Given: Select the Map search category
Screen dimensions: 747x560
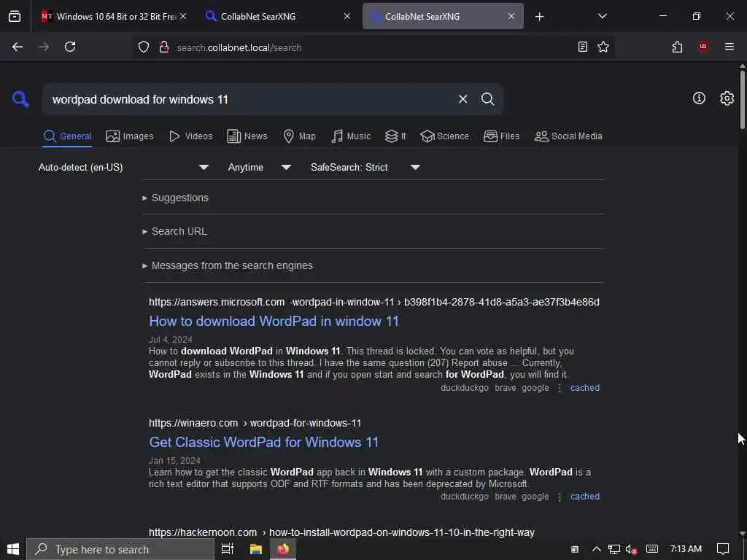Looking at the screenshot, I should pos(299,136).
